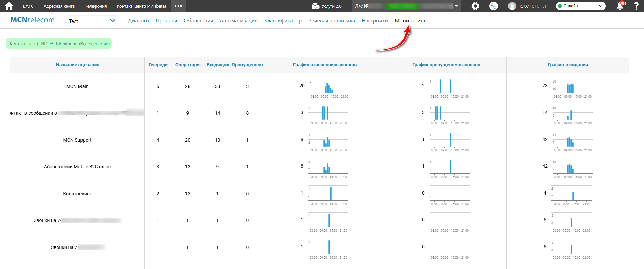644x269 pixels.
Task: Open Коллтрекинг waiting time chart
Action: tap(571, 196)
